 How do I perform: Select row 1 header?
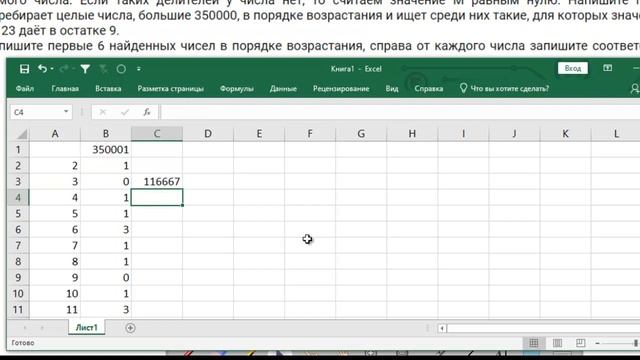[18, 150]
